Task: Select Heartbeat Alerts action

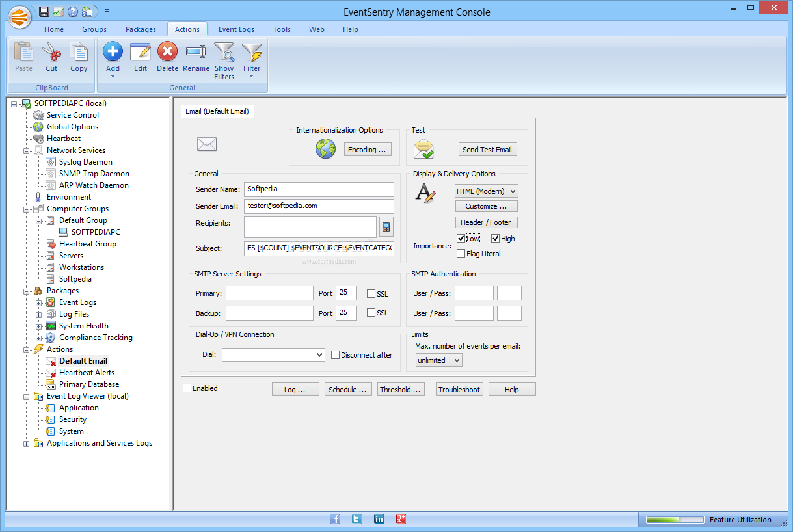Action: [x=87, y=373]
